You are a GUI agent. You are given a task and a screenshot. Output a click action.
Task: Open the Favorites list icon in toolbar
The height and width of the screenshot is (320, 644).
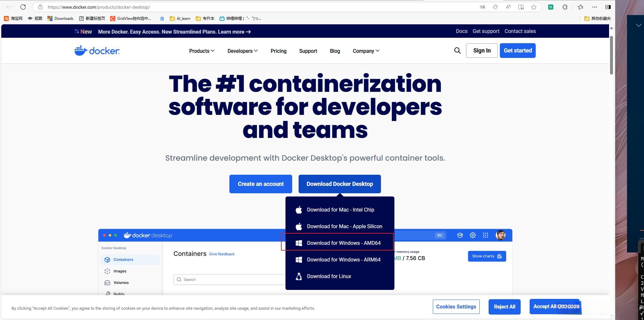pyautogui.click(x=580, y=7)
